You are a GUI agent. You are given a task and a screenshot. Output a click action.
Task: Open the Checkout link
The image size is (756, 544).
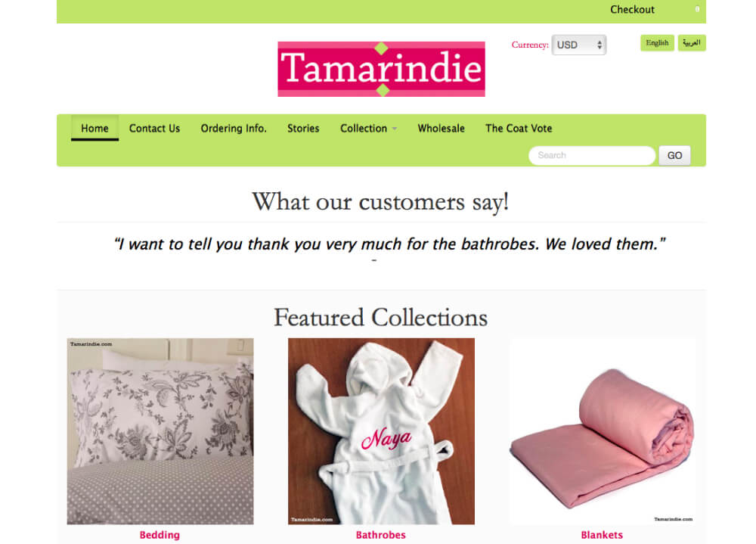(x=632, y=10)
